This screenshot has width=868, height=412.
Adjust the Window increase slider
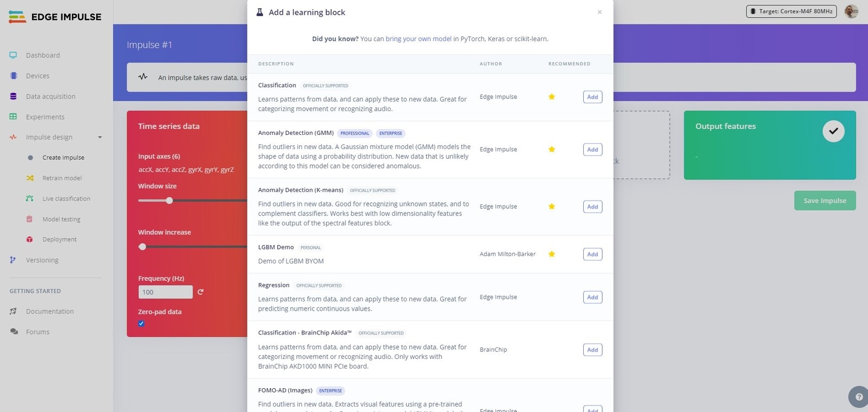pyautogui.click(x=142, y=247)
